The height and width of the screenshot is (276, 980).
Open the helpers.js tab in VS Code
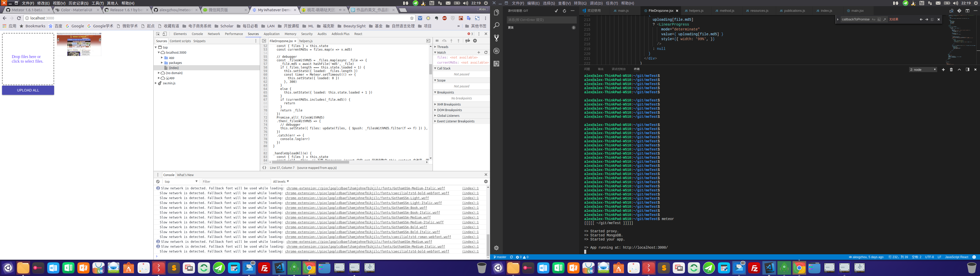[x=696, y=11]
